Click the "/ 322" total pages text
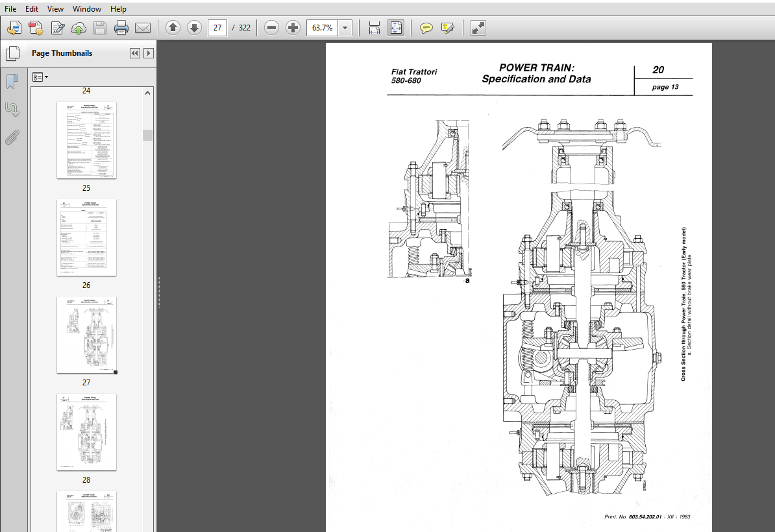The image size is (775, 532). click(x=241, y=28)
